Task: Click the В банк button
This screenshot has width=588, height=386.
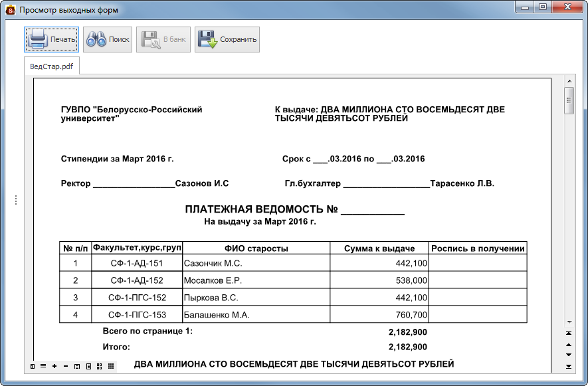Action: [163, 39]
